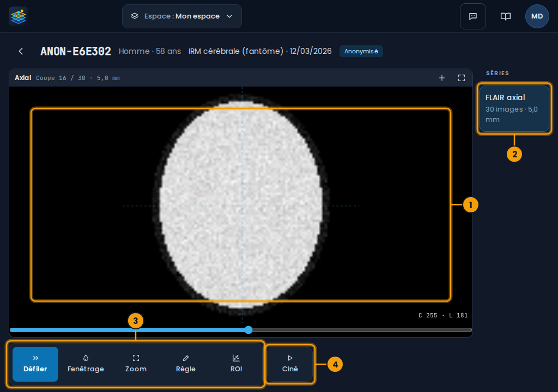Viewport: 558px width, 392px height.
Task: Open the documentation book icon
Action: tap(506, 16)
